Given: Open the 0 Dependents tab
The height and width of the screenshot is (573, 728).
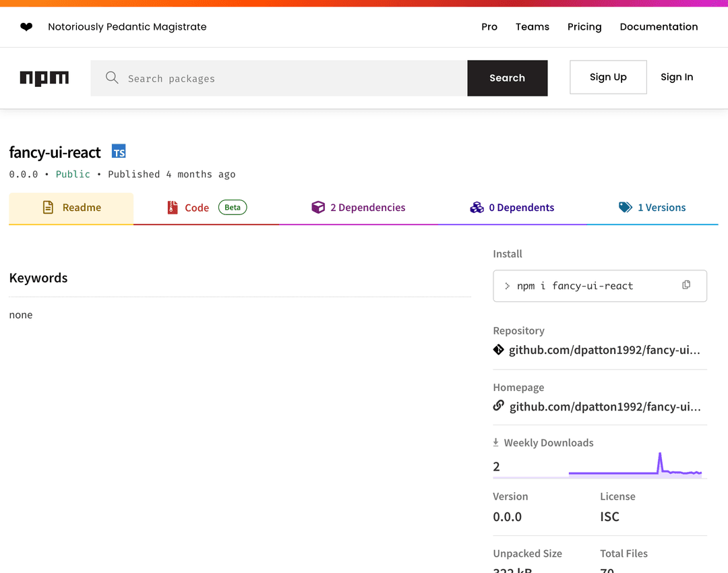Looking at the screenshot, I should [512, 208].
